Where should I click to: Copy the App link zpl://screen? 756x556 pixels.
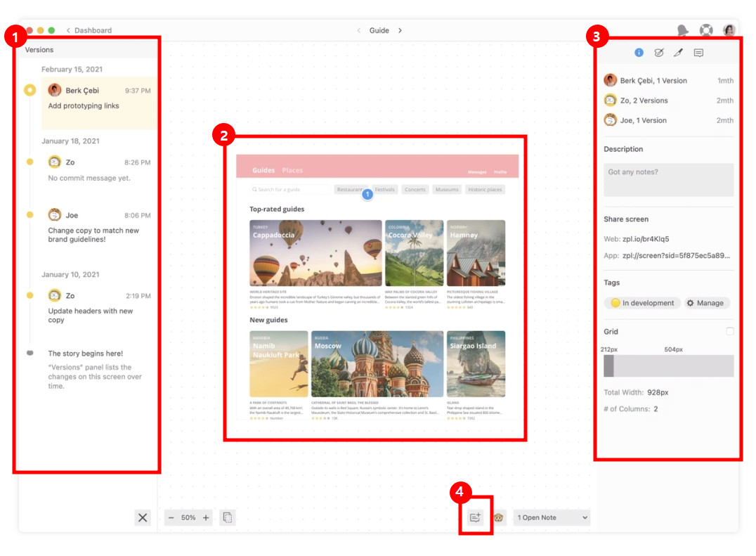pyautogui.click(x=676, y=256)
